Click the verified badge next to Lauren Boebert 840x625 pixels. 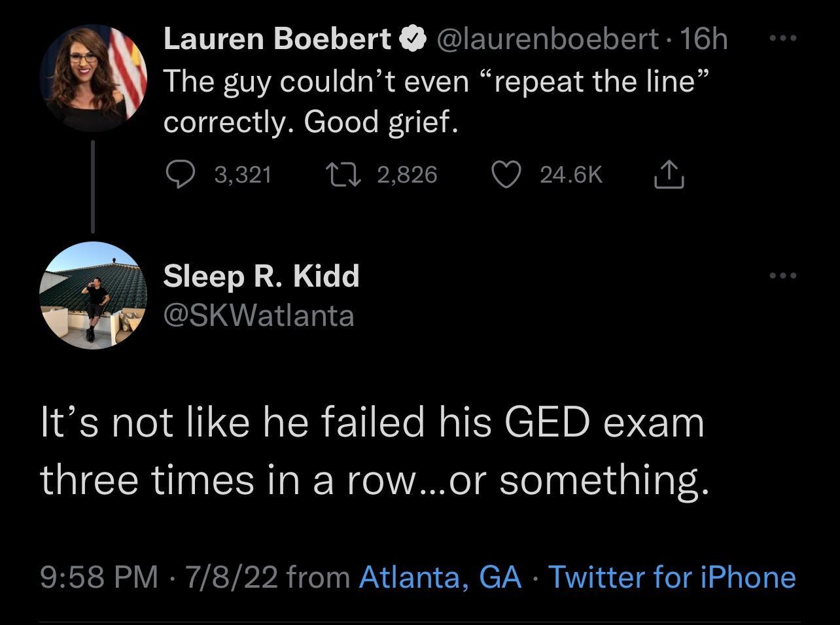(x=411, y=37)
